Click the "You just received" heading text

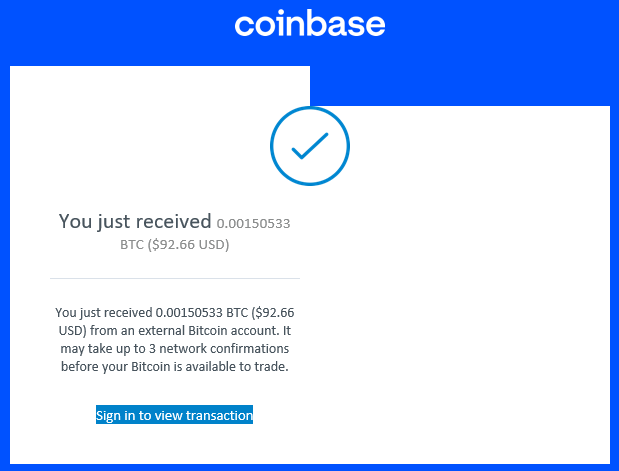pos(135,221)
